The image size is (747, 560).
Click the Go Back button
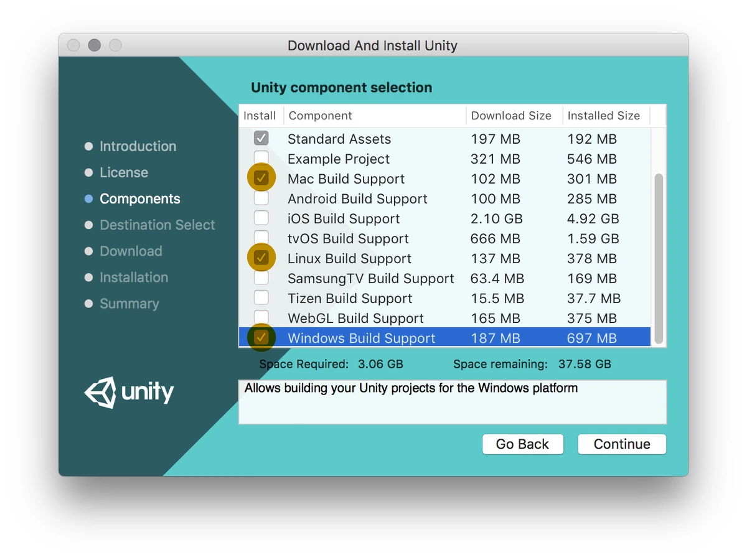(522, 444)
